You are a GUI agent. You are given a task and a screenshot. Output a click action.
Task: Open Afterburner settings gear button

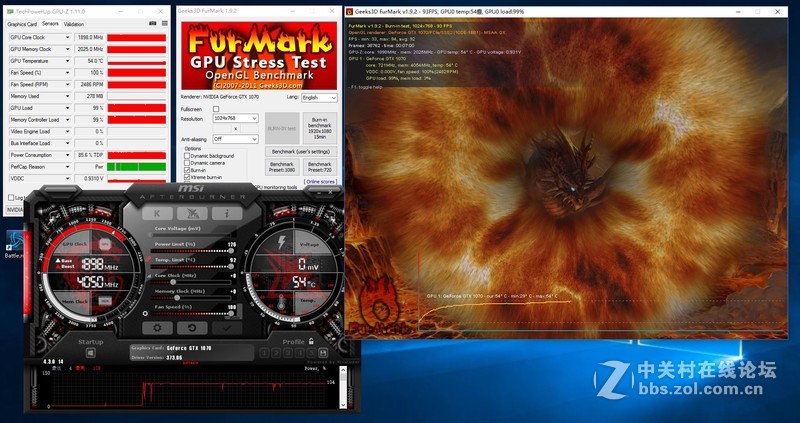tap(157, 328)
